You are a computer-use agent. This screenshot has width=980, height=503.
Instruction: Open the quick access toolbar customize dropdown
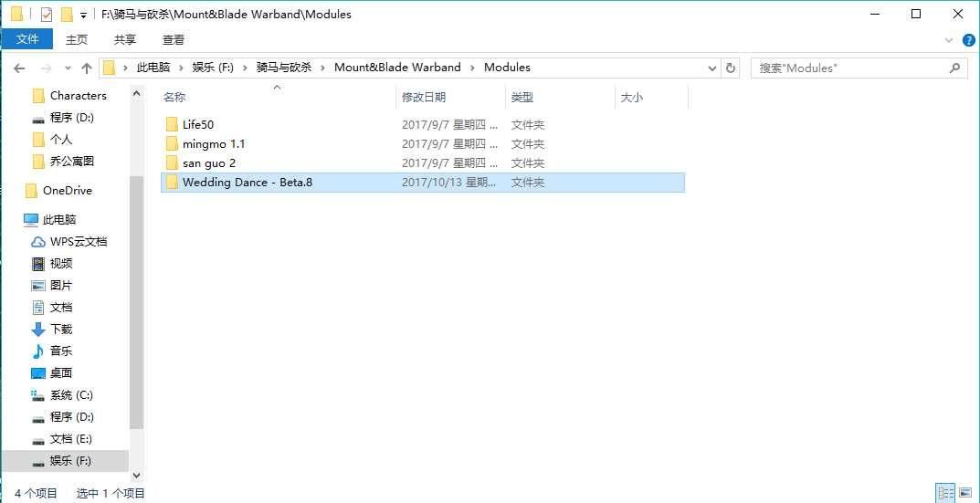click(83, 16)
